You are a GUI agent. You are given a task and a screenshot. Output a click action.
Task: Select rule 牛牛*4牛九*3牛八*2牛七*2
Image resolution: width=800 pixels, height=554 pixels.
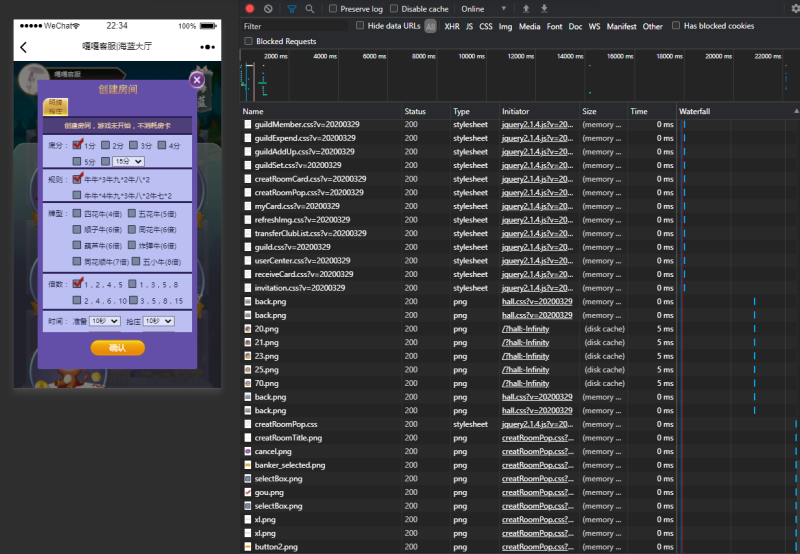(77, 195)
